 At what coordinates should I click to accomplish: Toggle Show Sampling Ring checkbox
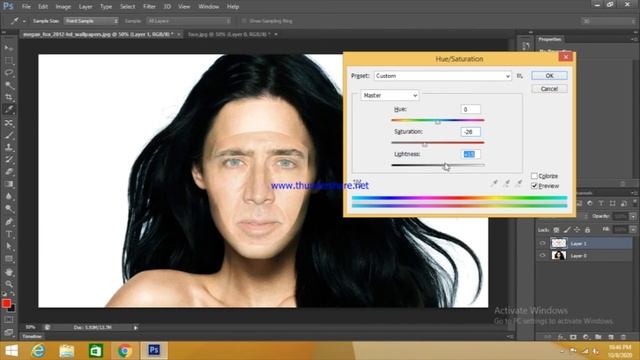[x=244, y=21]
